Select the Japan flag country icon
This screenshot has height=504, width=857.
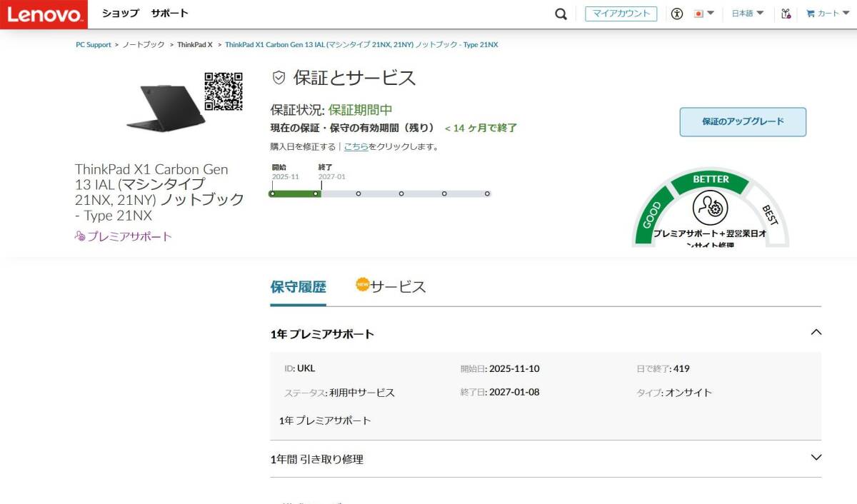tap(697, 14)
